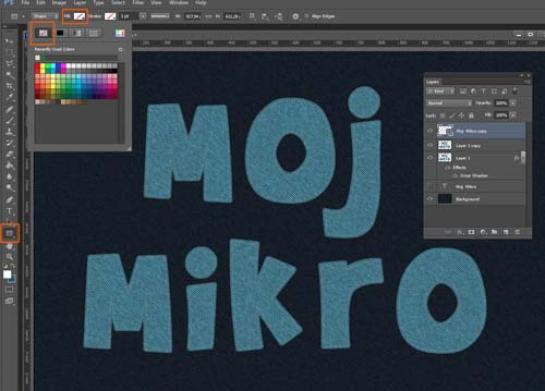Viewport: 545px width, 391px height.
Task: Select the Crop tool
Action: (x=9, y=86)
